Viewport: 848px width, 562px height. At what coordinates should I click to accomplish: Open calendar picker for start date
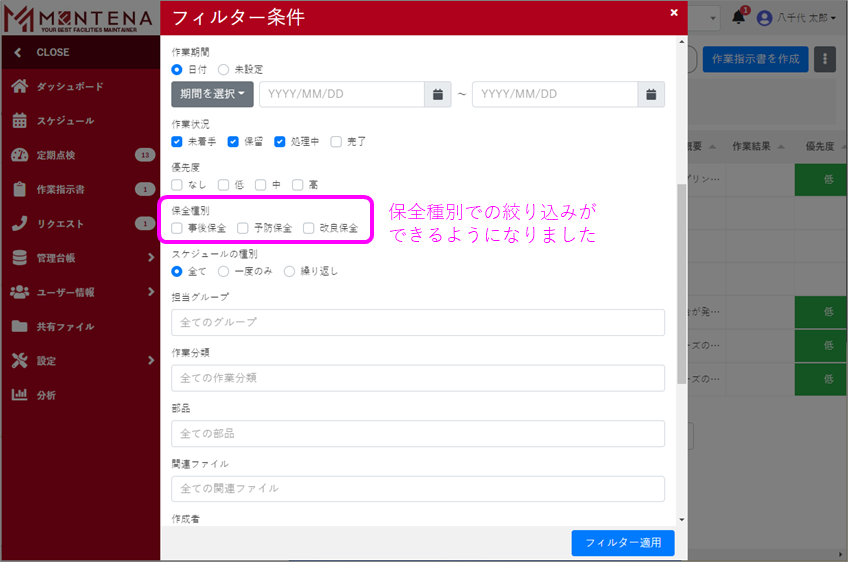click(438, 94)
